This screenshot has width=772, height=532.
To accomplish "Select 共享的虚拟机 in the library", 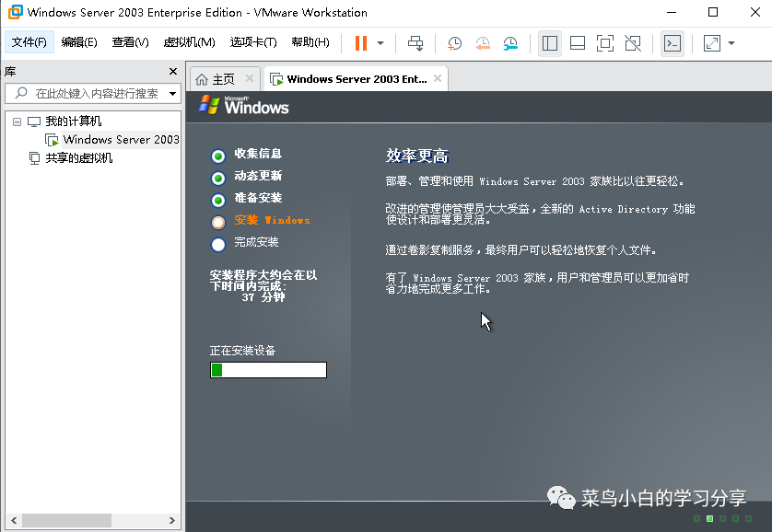I will tap(79, 158).
